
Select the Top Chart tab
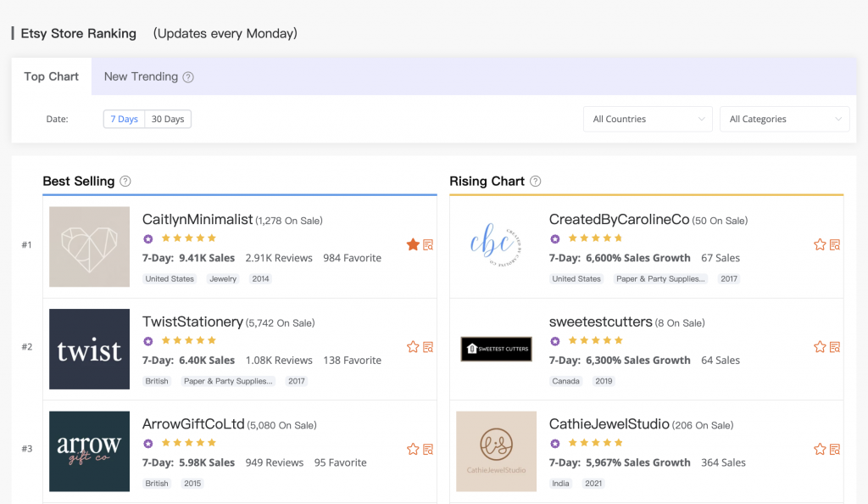pos(52,76)
